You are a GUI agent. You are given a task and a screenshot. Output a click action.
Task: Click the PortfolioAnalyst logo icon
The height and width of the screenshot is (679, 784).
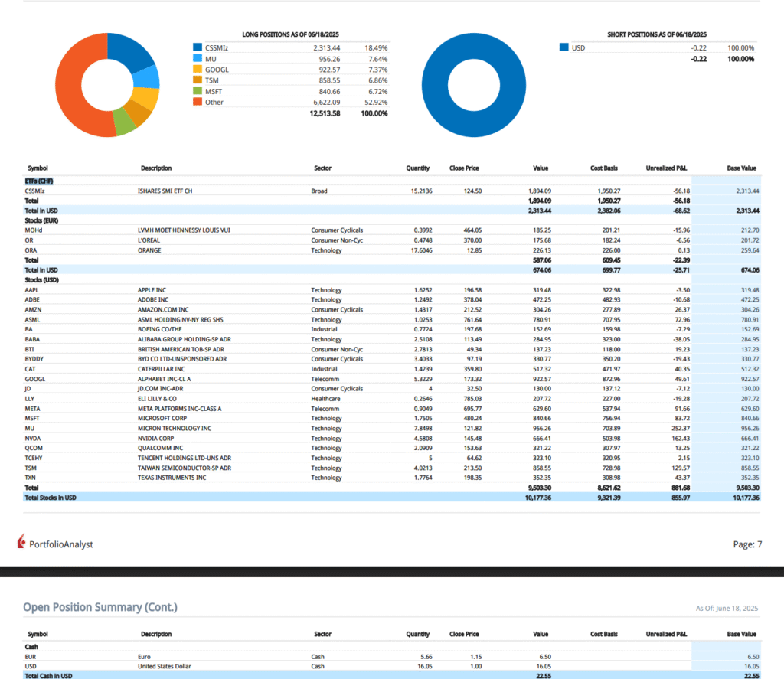[x=21, y=541]
